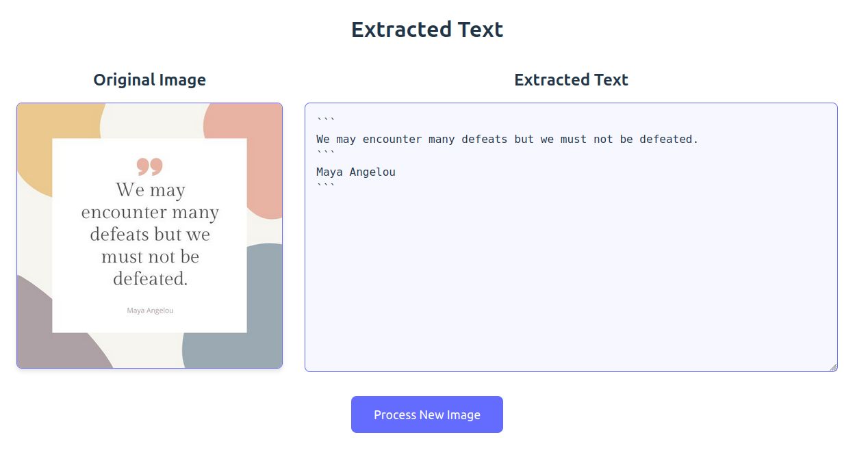Grab the textarea resize handle corner

pos(833,367)
